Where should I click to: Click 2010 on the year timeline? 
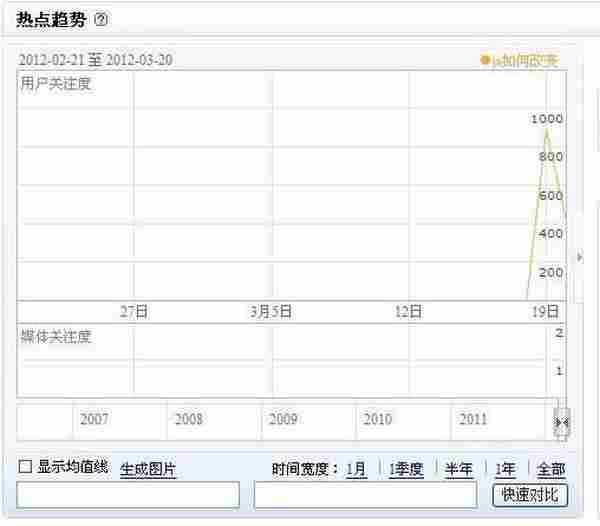pyautogui.click(x=377, y=420)
